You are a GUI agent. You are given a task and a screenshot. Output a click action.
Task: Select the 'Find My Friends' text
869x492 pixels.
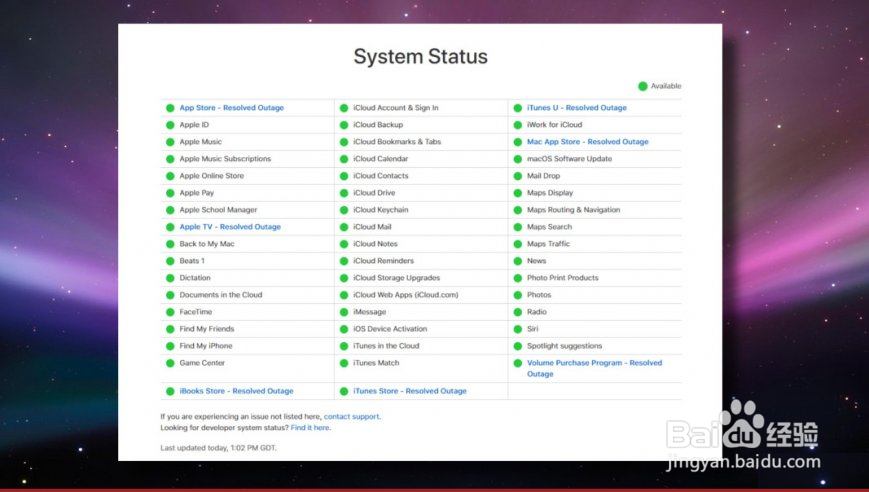coord(207,329)
